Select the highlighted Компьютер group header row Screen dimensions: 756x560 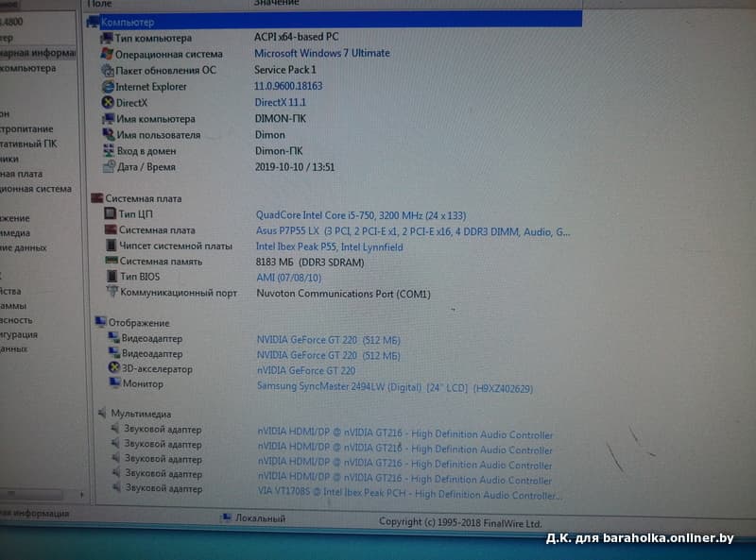[334, 21]
